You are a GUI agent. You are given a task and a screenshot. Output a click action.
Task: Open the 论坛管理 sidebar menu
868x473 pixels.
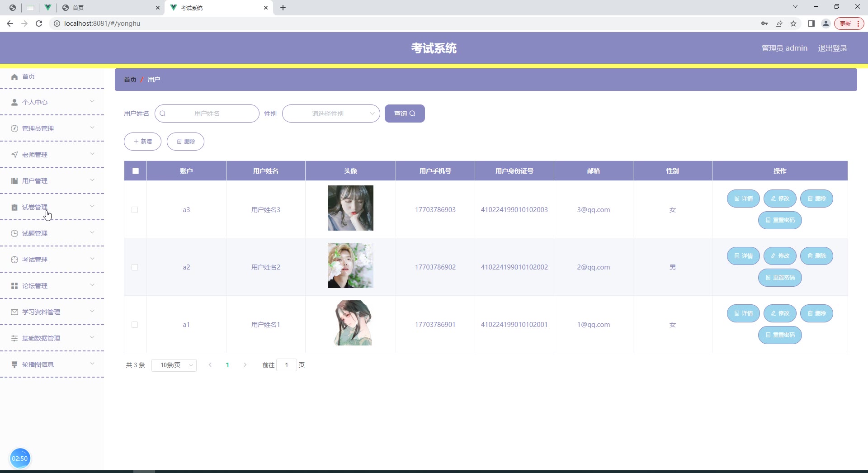[52, 286]
